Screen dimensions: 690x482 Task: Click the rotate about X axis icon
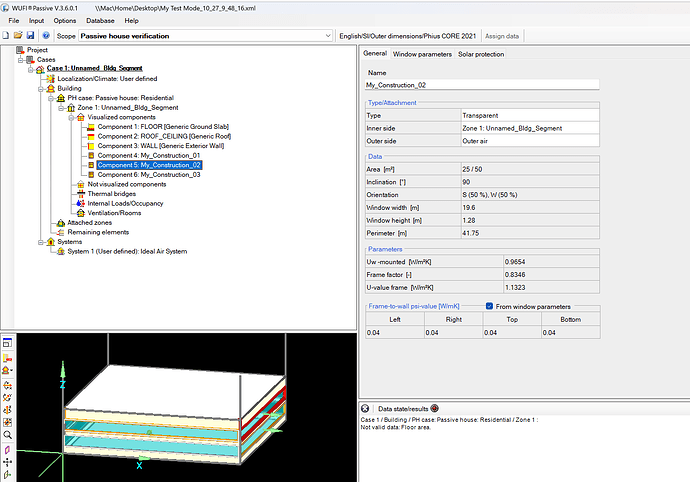pos(7,386)
